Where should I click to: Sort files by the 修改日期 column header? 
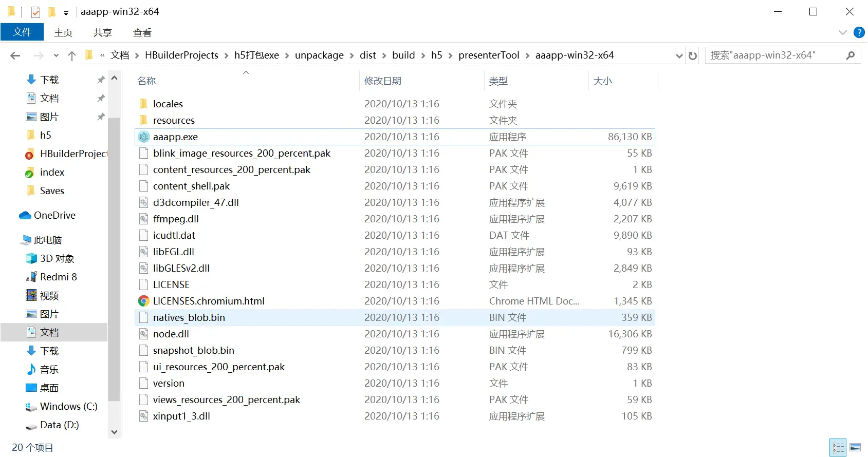[383, 81]
